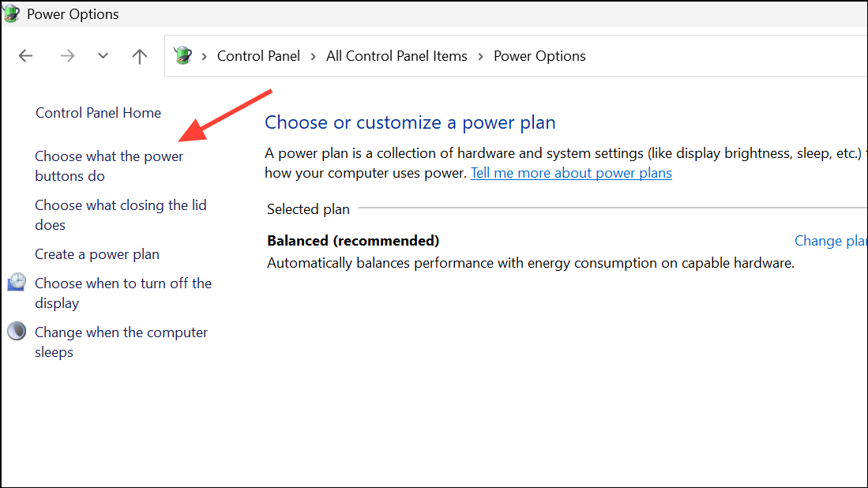Open Choose what closing the lid does
This screenshot has width=868, height=488.
[x=120, y=214]
